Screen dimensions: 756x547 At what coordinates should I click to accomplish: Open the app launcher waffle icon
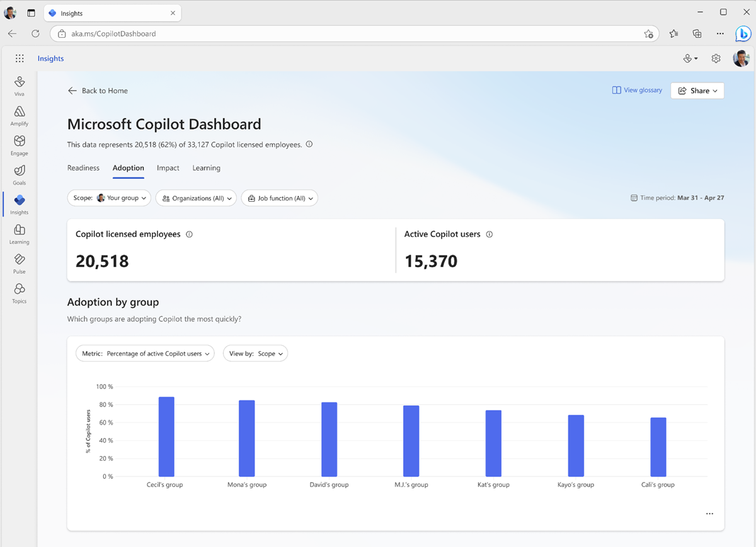20,58
